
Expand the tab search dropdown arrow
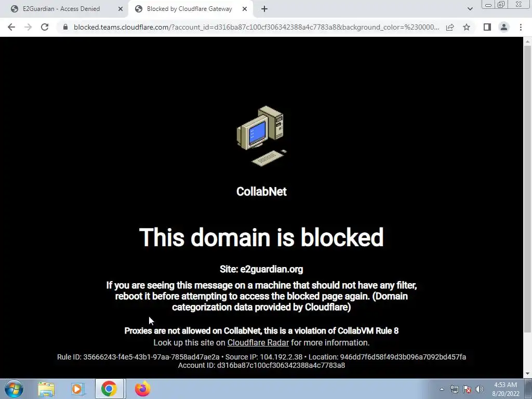pyautogui.click(x=470, y=9)
